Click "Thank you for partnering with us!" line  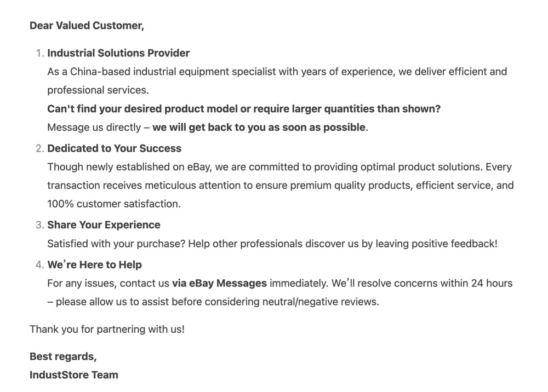[x=107, y=330]
